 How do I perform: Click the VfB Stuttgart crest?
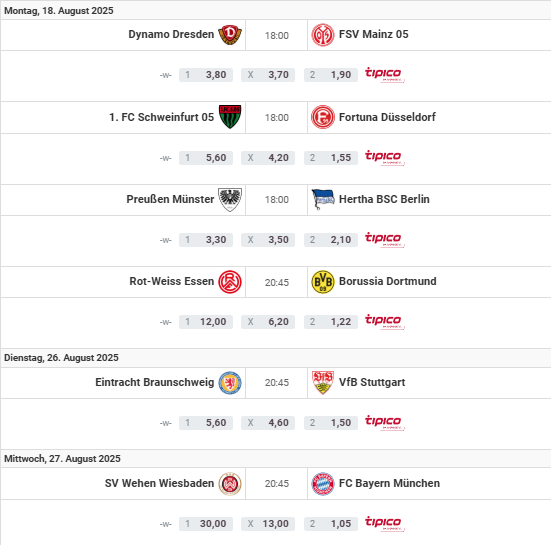click(323, 382)
